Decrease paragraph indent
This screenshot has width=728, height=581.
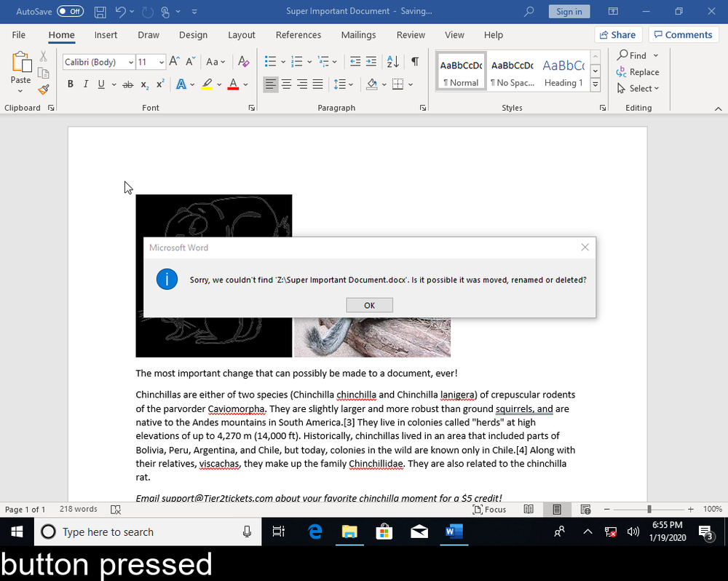tap(355, 61)
